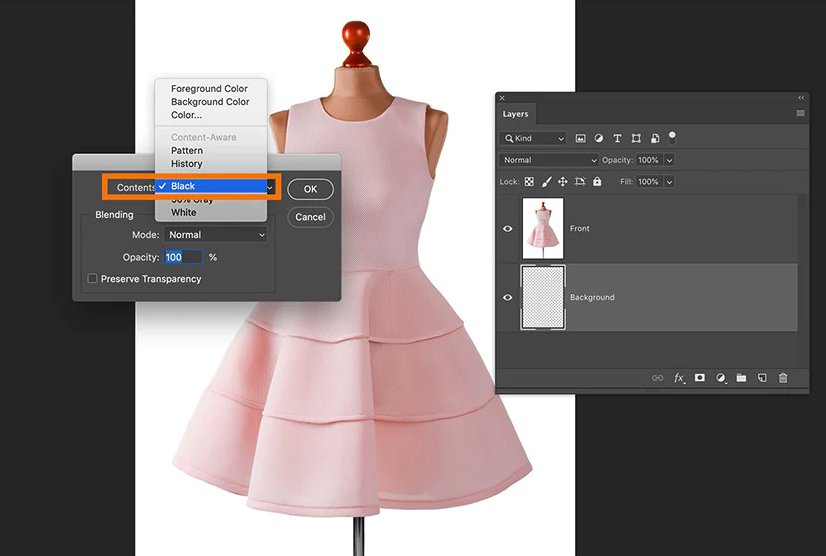This screenshot has width=826, height=556.
Task: Lock all attributes with padlock icon
Action: click(x=597, y=181)
